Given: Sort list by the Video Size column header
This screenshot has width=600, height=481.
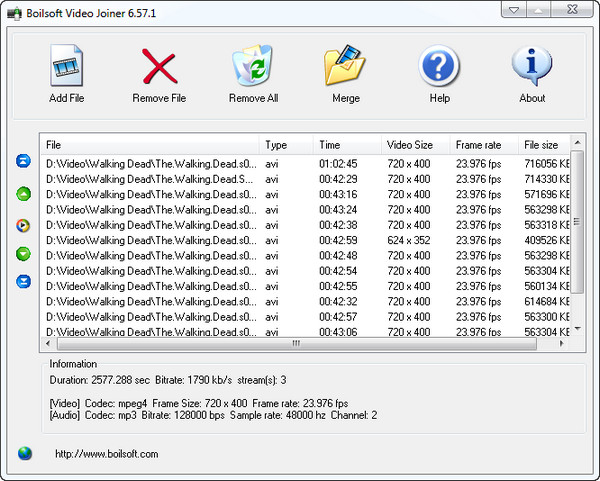Looking at the screenshot, I should point(416,145).
